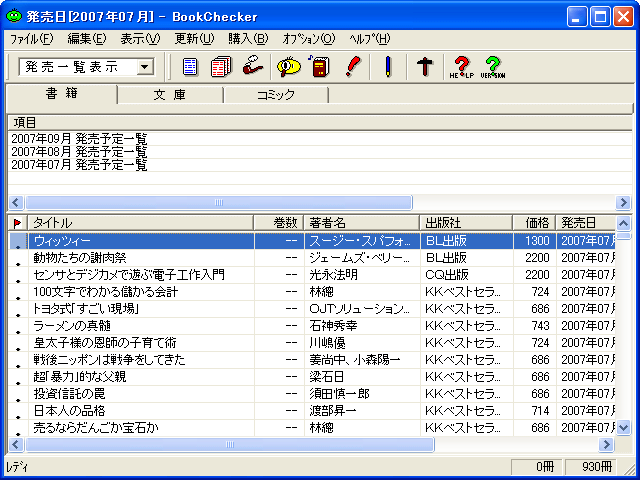The height and width of the screenshot is (480, 640).
Task: Select 戦後ニッポンは戦争をしてきた row
Action: tap(312, 360)
